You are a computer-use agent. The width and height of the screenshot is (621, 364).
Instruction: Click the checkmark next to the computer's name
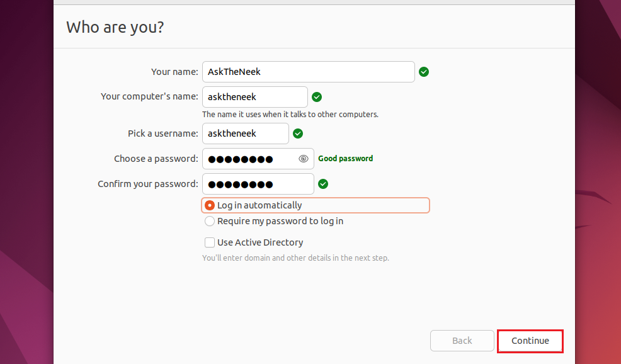click(316, 97)
